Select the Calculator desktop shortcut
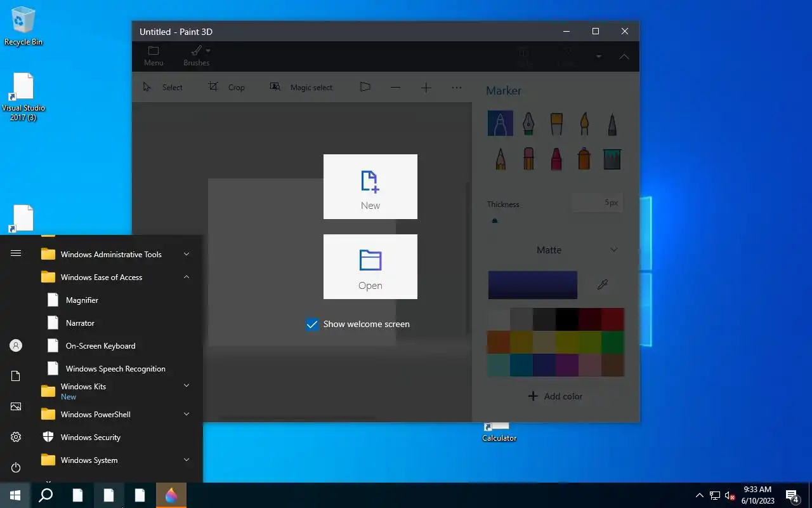Image resolution: width=812 pixels, height=508 pixels. click(499, 432)
